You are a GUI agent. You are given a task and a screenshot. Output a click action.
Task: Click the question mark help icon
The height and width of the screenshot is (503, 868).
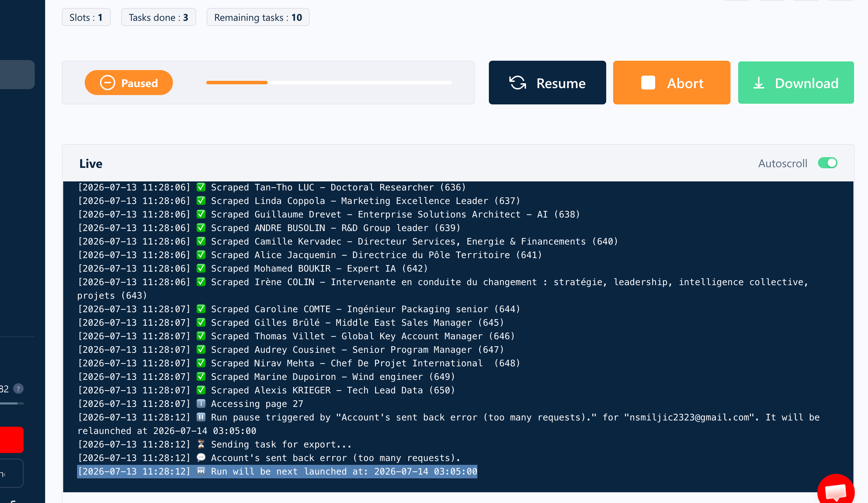click(x=18, y=389)
